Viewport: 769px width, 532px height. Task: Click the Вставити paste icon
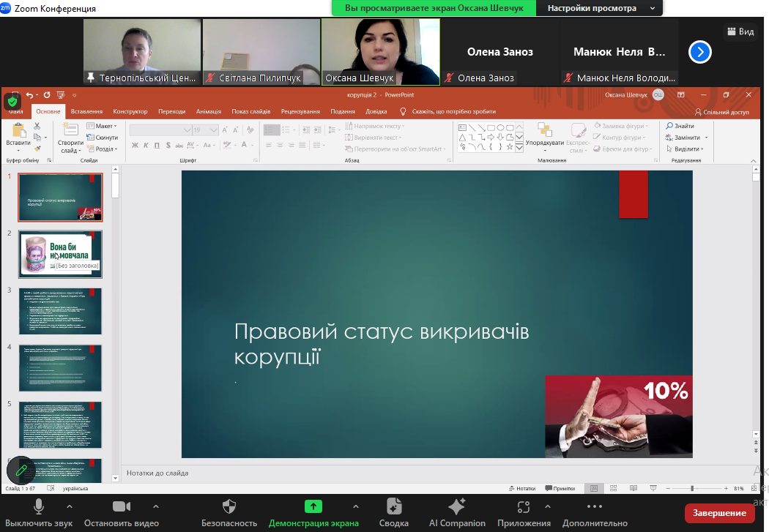(18, 131)
